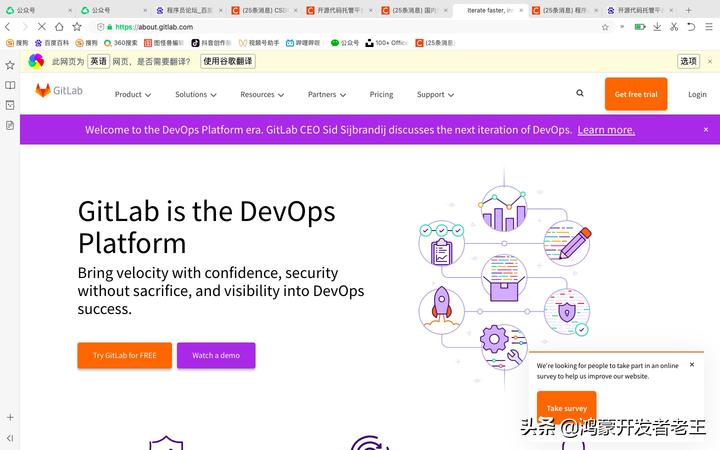Open the 图怪兽编辑 bookmark

pyautogui.click(x=164, y=43)
